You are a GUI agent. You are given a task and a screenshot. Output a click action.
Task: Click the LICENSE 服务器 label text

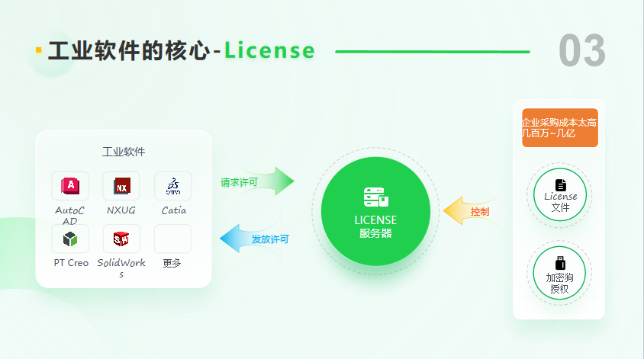tap(375, 226)
